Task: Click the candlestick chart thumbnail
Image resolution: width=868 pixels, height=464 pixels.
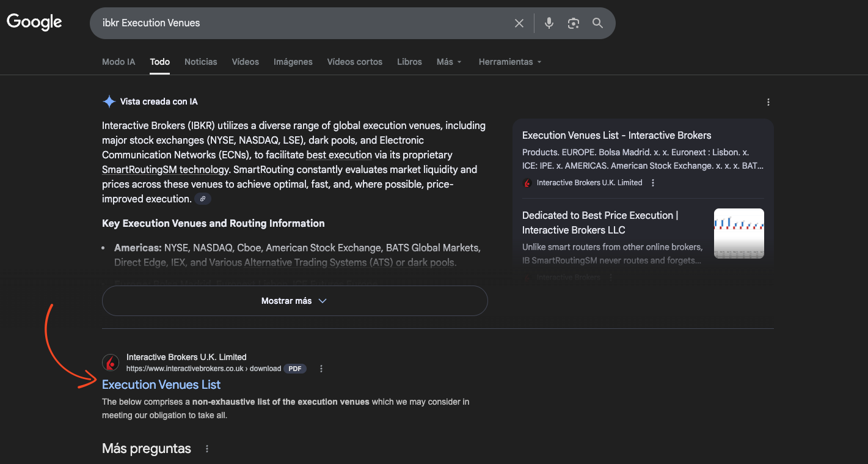Action: (739, 233)
